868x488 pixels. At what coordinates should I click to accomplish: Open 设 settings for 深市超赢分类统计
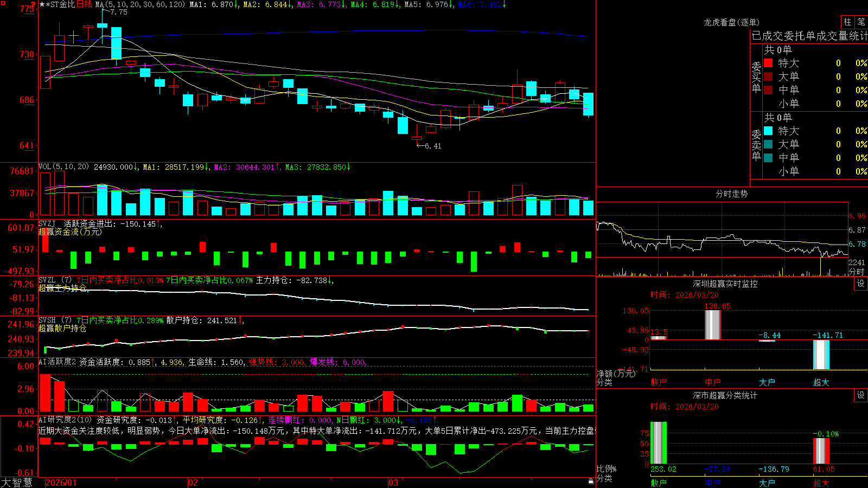click(x=861, y=395)
